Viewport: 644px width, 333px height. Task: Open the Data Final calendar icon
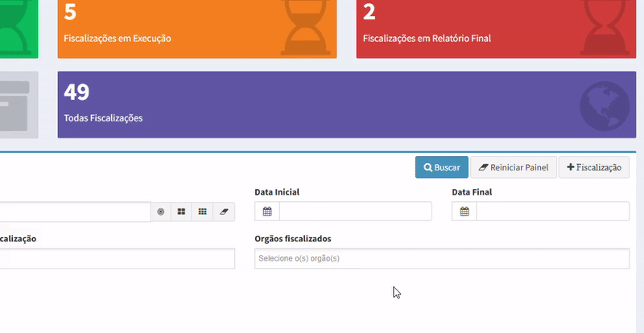464,212
